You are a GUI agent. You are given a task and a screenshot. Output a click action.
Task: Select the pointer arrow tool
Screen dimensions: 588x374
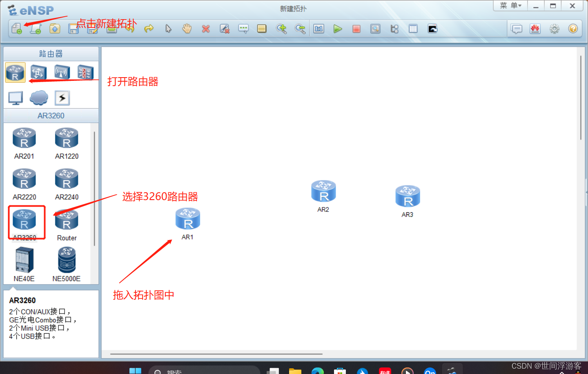point(168,29)
